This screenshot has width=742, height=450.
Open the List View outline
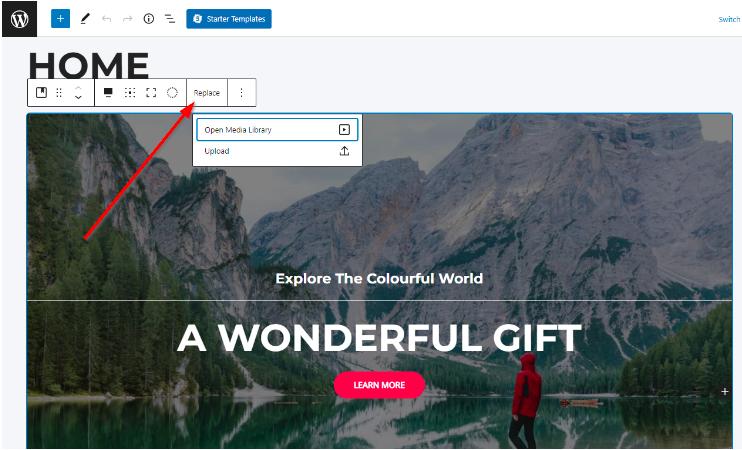pyautogui.click(x=170, y=19)
